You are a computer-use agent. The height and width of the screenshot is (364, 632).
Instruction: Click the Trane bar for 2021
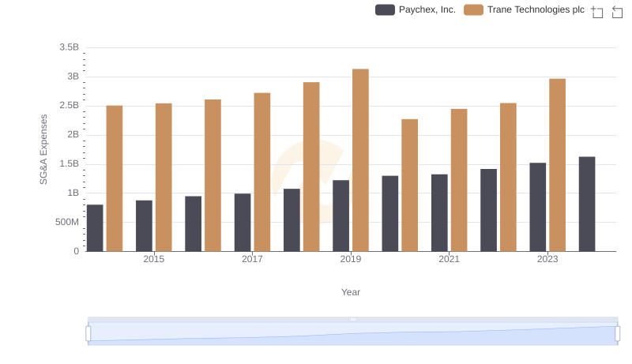pos(459,180)
